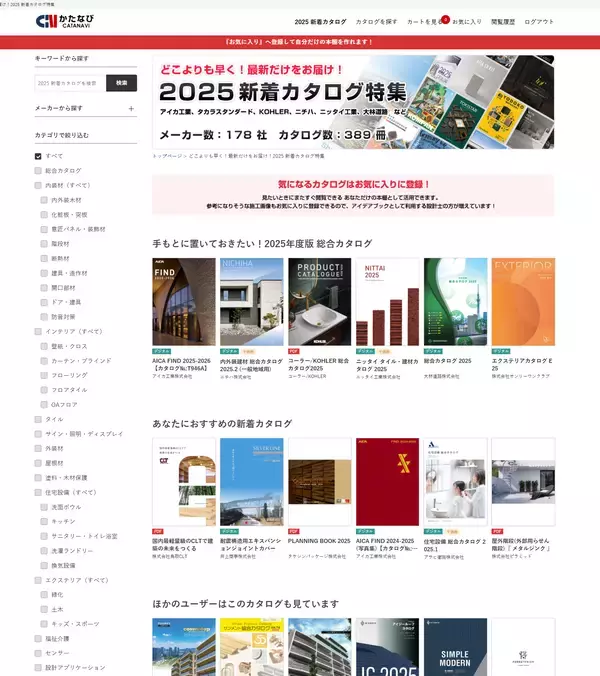Open 2025 新着カタログ in top navigation
The image size is (600, 676).
320,22
